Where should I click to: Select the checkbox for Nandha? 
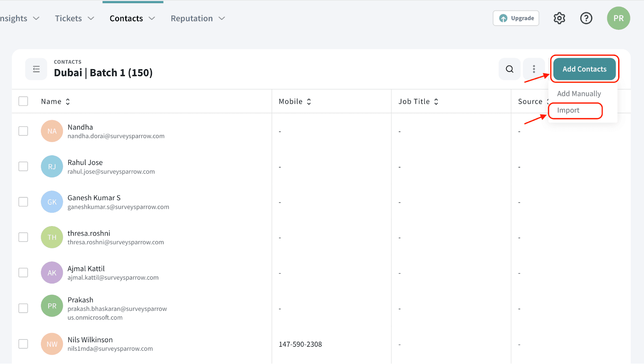pyautogui.click(x=23, y=131)
